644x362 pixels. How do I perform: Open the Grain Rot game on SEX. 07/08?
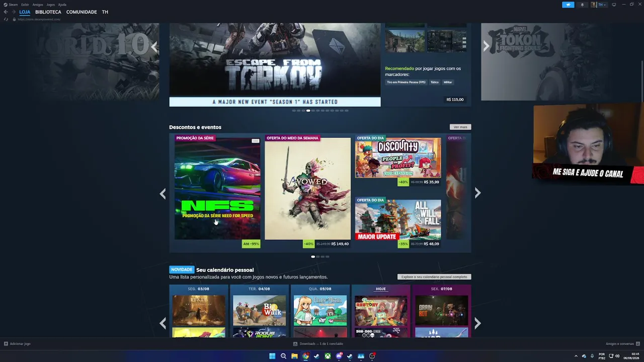pos(441,310)
